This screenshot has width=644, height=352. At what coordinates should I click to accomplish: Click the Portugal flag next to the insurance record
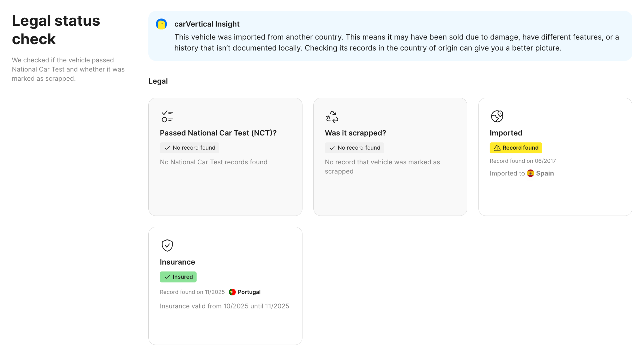[232, 292]
